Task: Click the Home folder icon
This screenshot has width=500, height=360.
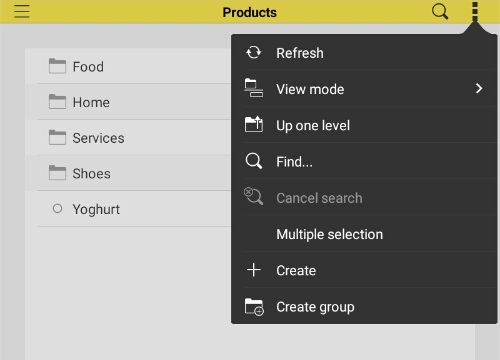Action: [x=57, y=101]
